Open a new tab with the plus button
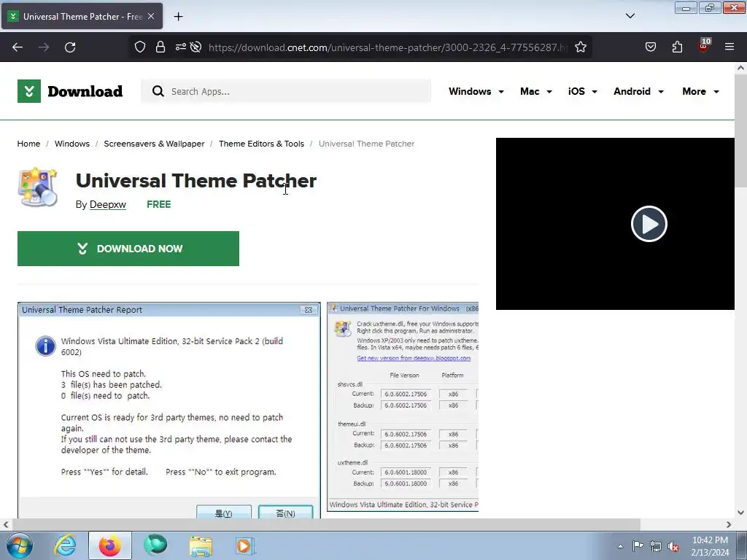Viewport: 747px width, 560px height. click(x=178, y=17)
